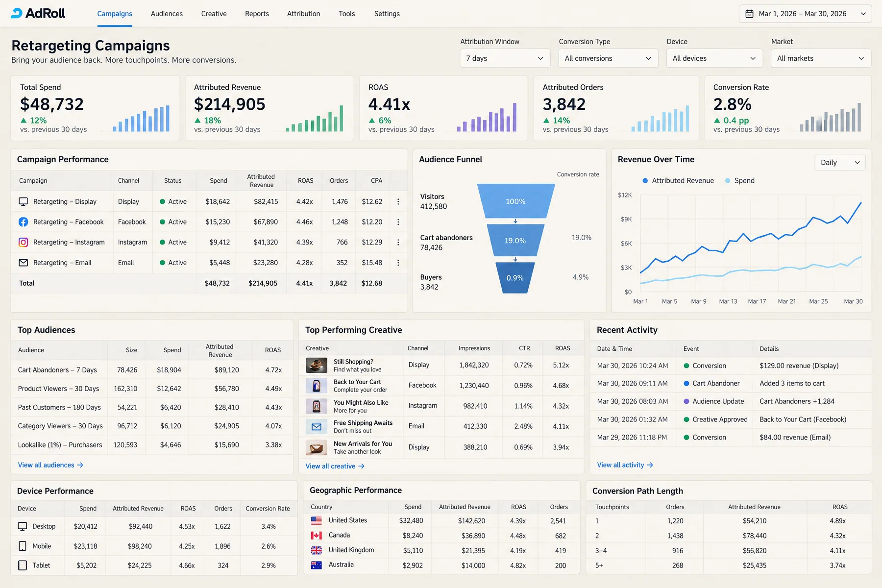Toggle the Spend legend marker

(728, 181)
